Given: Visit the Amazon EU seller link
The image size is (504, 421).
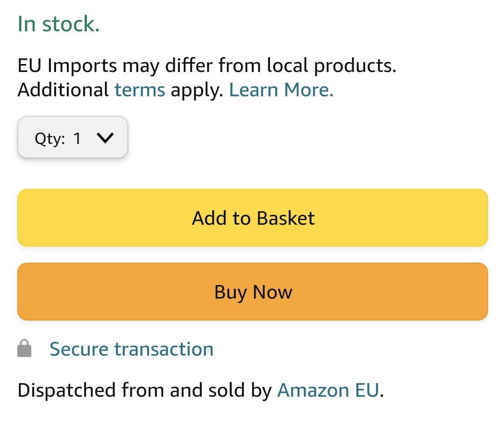Looking at the screenshot, I should [328, 390].
